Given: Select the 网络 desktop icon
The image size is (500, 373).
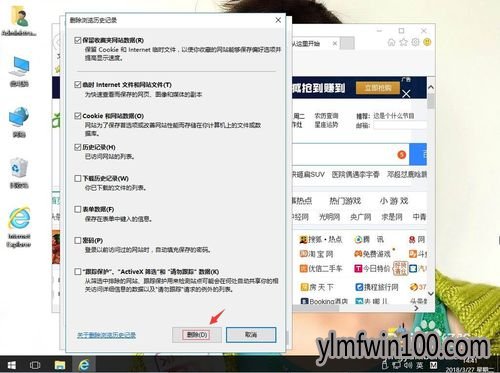Looking at the screenshot, I should 19,122.
